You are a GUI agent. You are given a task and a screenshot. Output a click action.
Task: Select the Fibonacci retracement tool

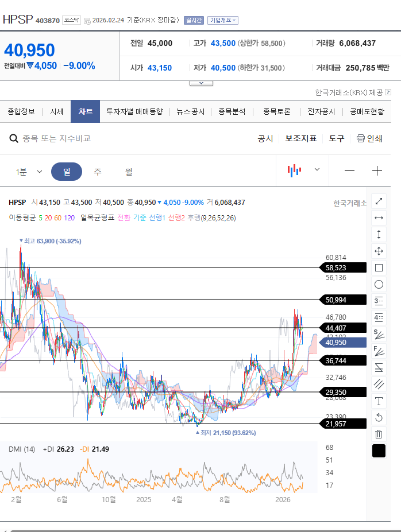click(x=379, y=367)
